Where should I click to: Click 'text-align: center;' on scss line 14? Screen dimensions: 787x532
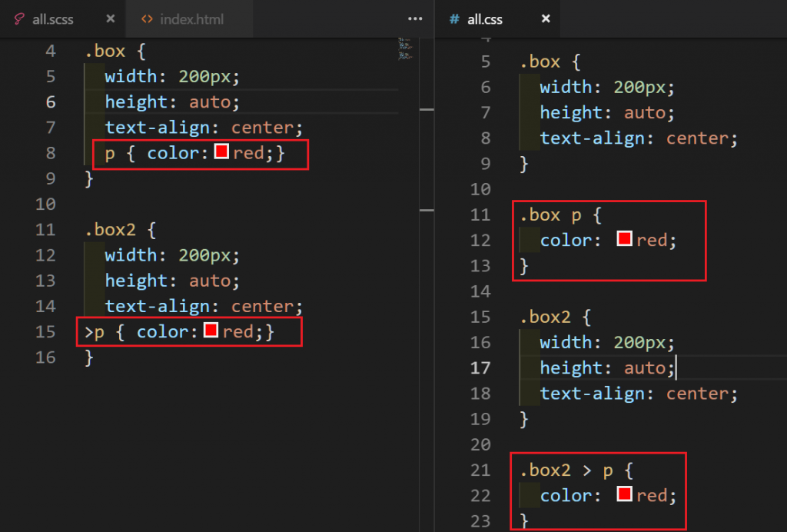[204, 306]
